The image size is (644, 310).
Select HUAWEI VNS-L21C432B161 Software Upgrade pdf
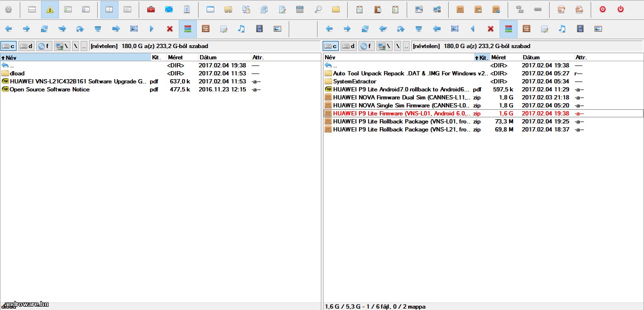point(160,82)
